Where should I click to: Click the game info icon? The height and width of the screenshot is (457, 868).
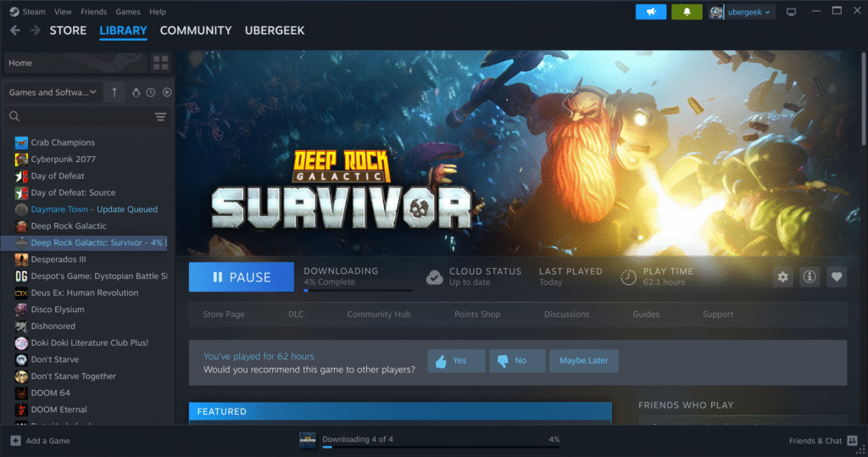pyautogui.click(x=810, y=276)
